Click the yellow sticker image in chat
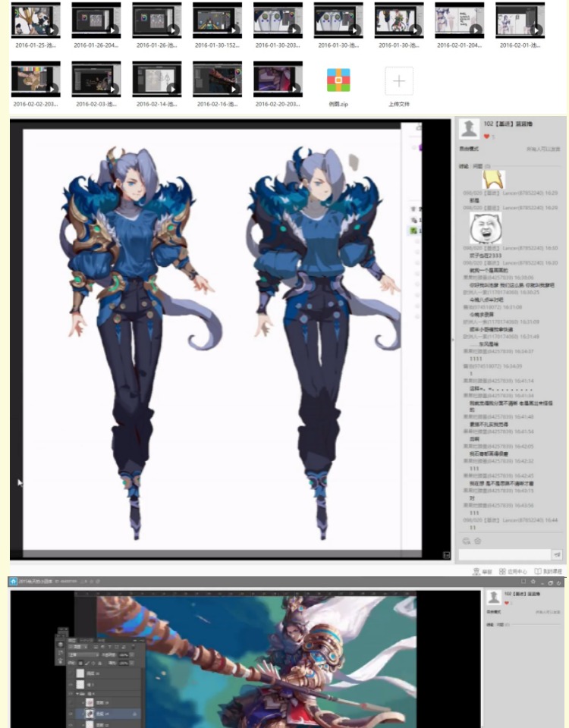 (493, 179)
